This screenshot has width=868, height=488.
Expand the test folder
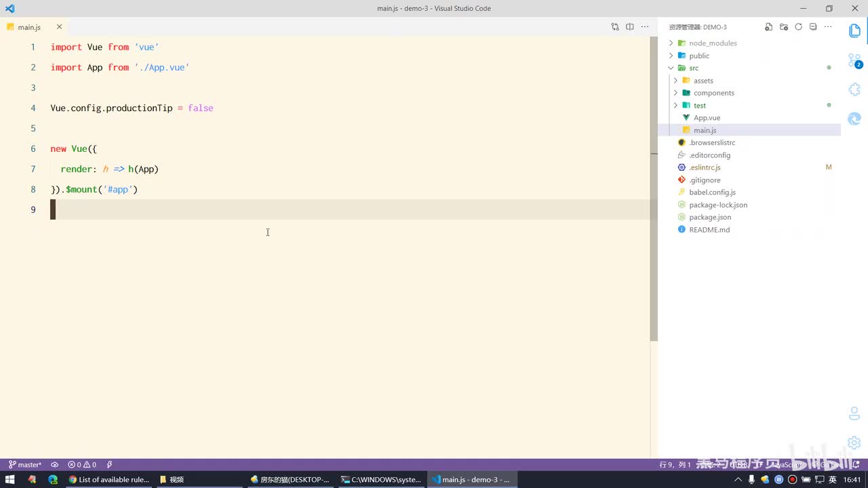[x=749, y=105]
